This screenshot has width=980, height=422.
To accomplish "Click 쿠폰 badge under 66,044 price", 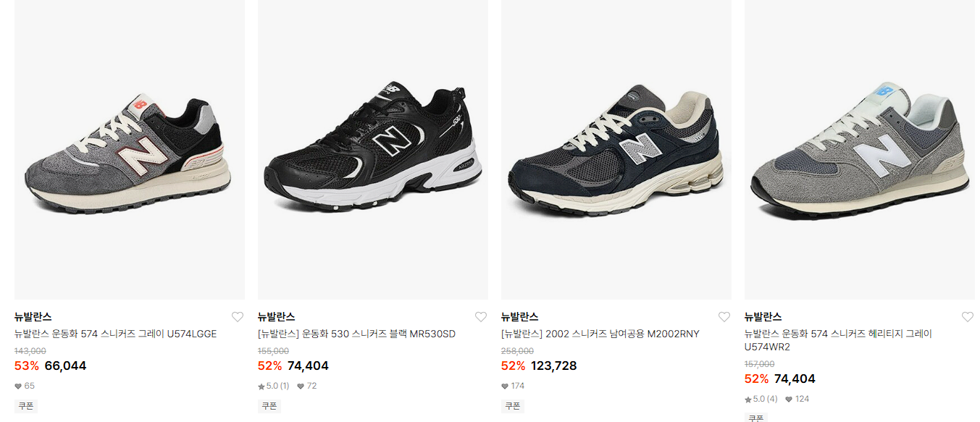I will coord(26,406).
